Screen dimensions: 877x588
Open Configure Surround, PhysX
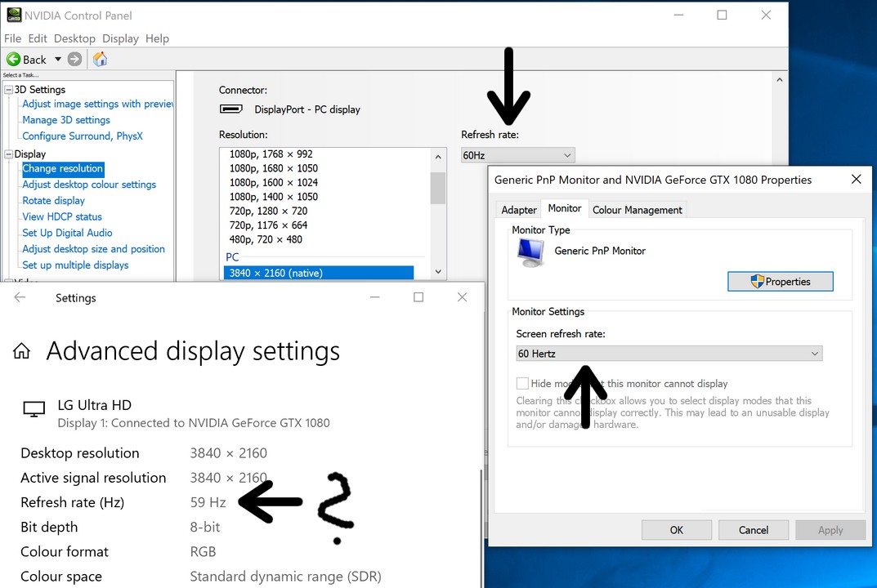click(83, 136)
